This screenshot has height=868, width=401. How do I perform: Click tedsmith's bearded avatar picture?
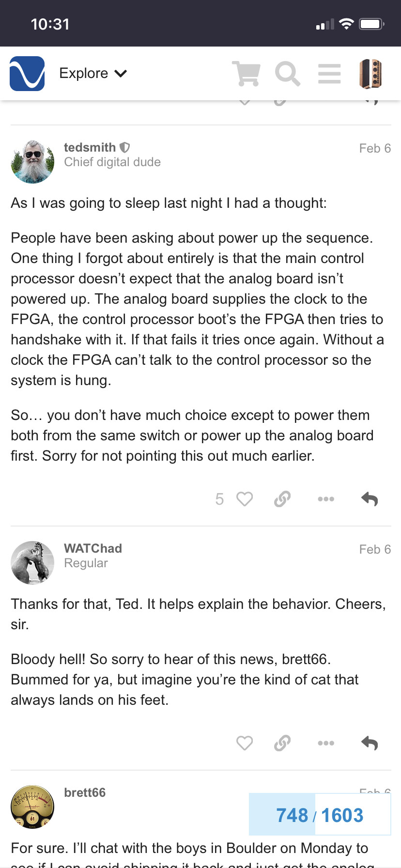pyautogui.click(x=32, y=162)
